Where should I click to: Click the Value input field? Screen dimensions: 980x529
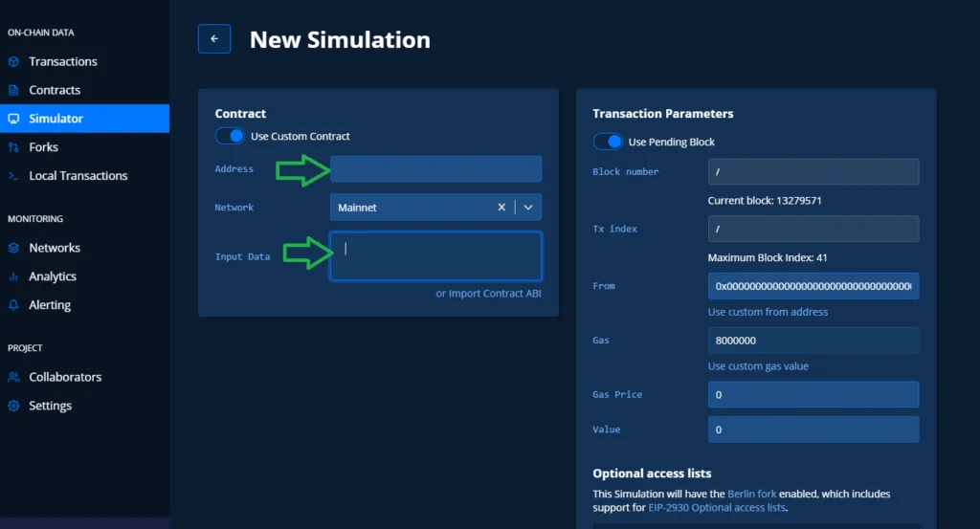click(813, 430)
